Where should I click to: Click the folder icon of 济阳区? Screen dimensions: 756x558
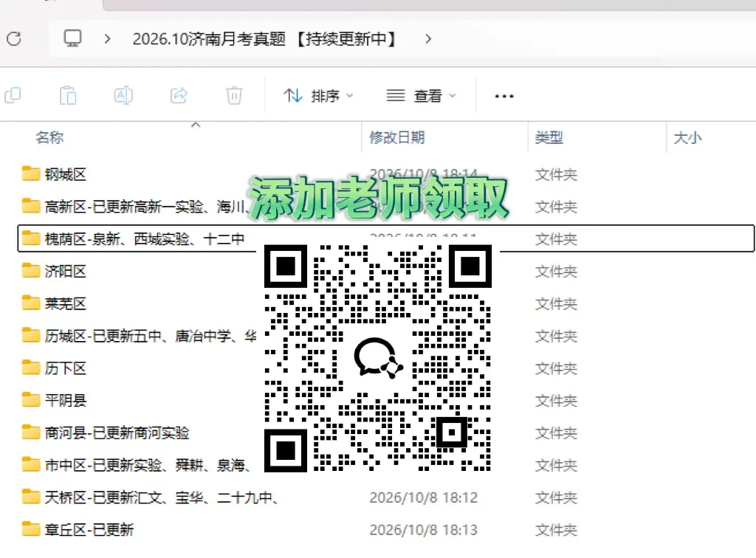(31, 270)
